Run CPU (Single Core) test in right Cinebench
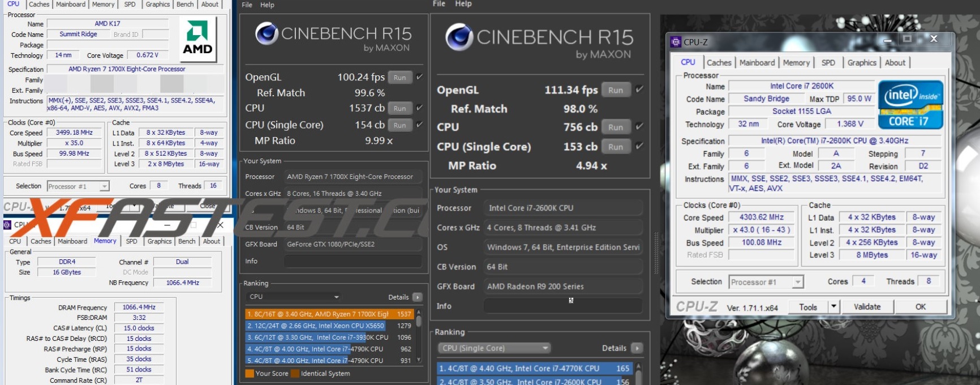 [616, 147]
